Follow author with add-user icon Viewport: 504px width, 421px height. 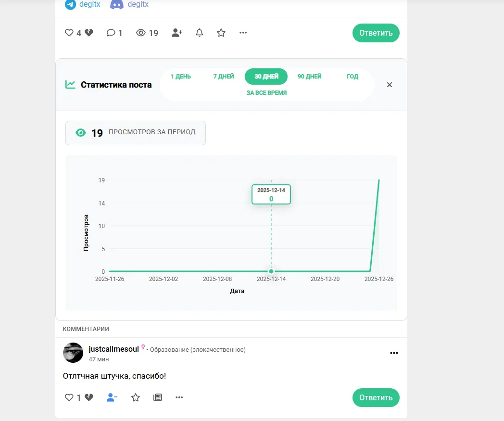[x=177, y=33]
